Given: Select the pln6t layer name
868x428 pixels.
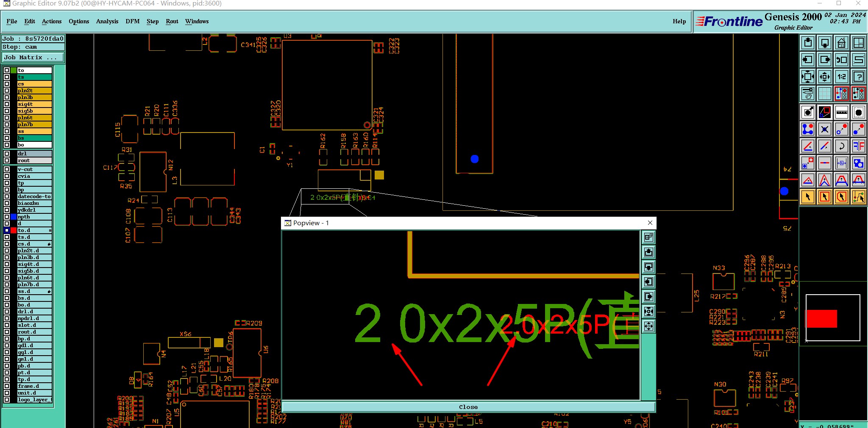Looking at the screenshot, I should [x=34, y=118].
